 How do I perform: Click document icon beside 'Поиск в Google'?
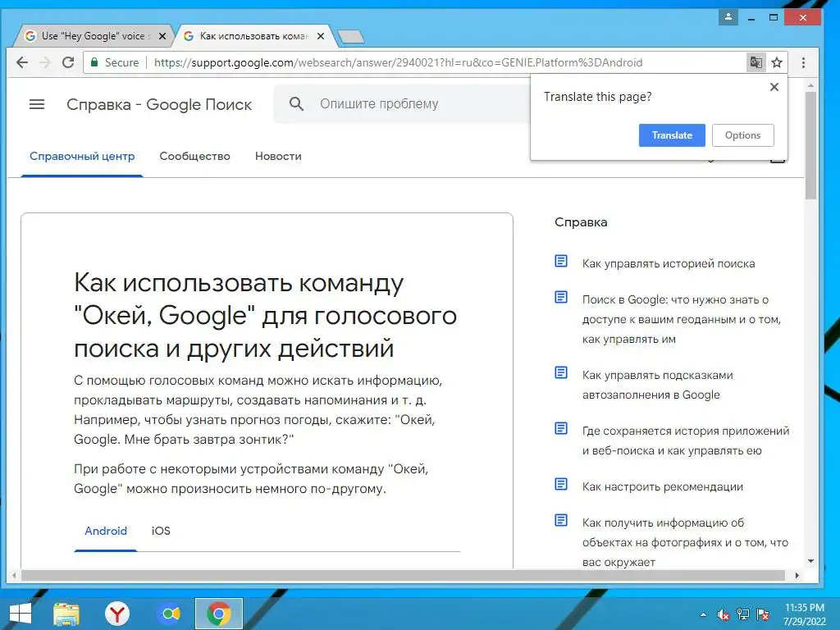pos(561,297)
